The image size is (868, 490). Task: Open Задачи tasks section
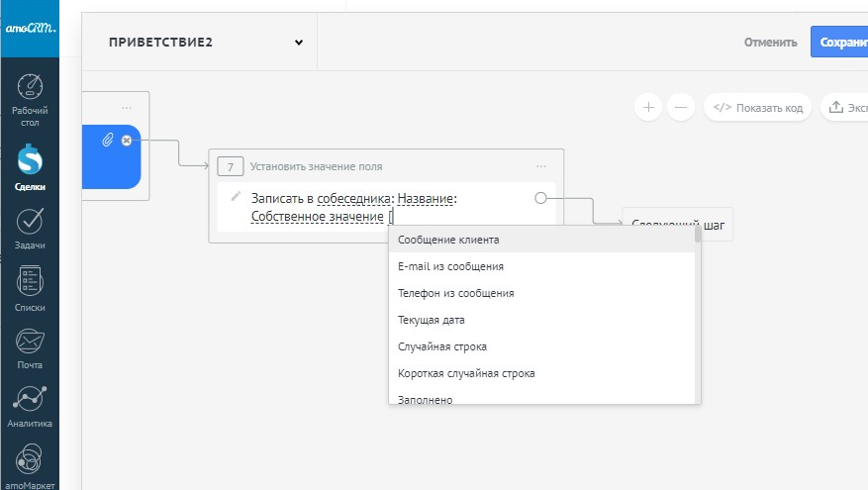30,228
